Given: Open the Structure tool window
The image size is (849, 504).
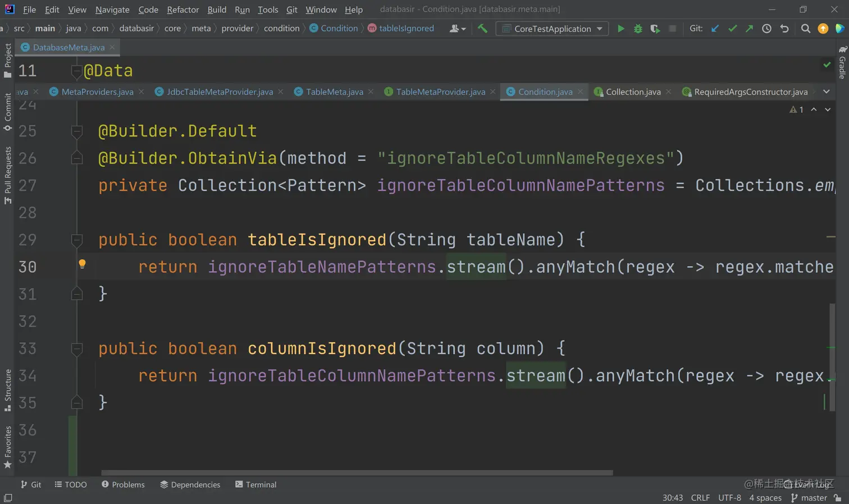Looking at the screenshot, I should coord(7,390).
